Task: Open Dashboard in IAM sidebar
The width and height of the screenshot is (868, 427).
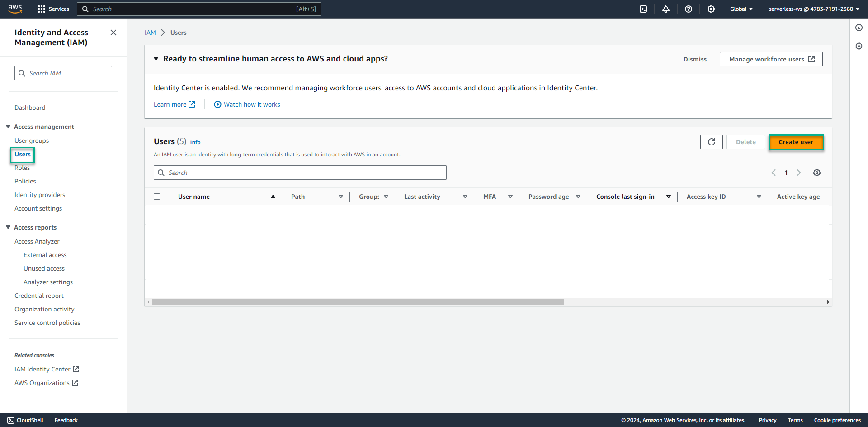Action: (30, 108)
